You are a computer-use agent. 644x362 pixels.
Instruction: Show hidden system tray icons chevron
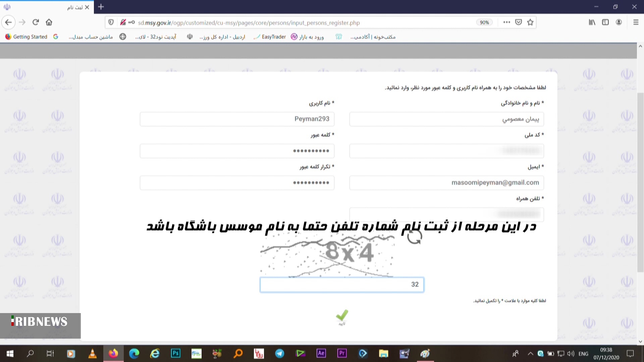tap(530, 353)
